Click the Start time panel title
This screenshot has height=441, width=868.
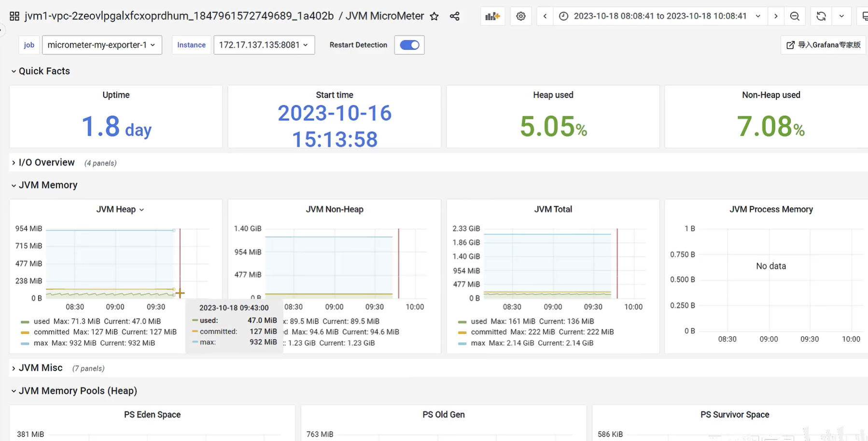[335, 95]
